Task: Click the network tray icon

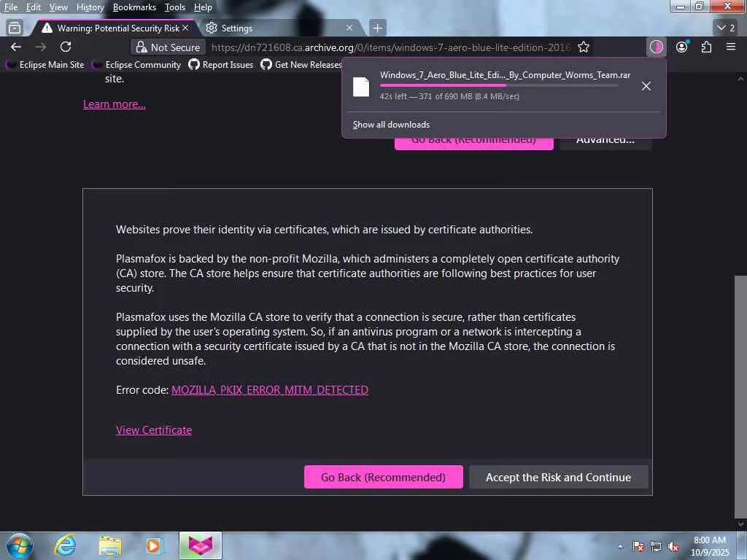Action: coord(656,546)
